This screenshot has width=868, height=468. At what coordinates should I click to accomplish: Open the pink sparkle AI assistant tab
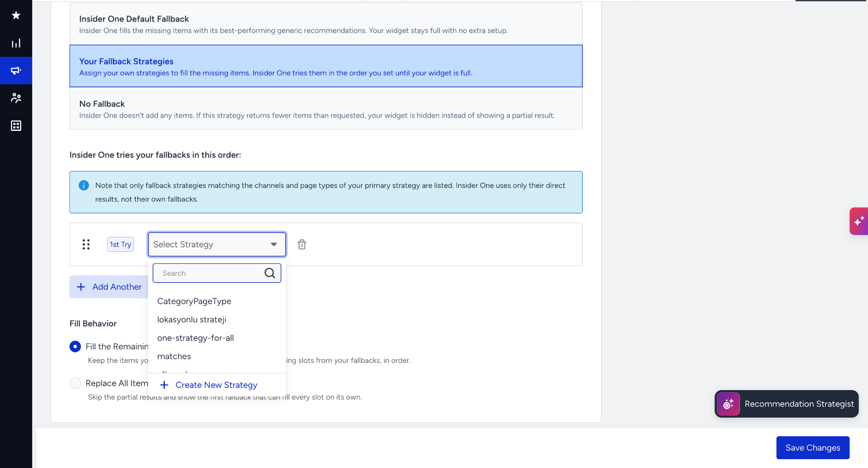click(x=859, y=221)
